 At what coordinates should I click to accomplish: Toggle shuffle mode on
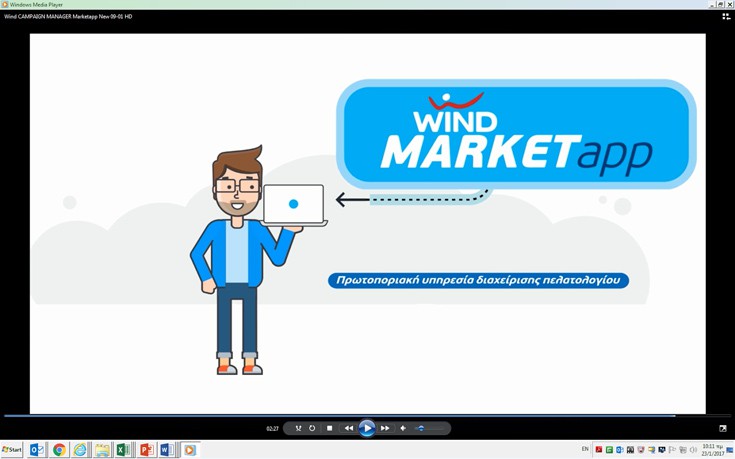298,428
